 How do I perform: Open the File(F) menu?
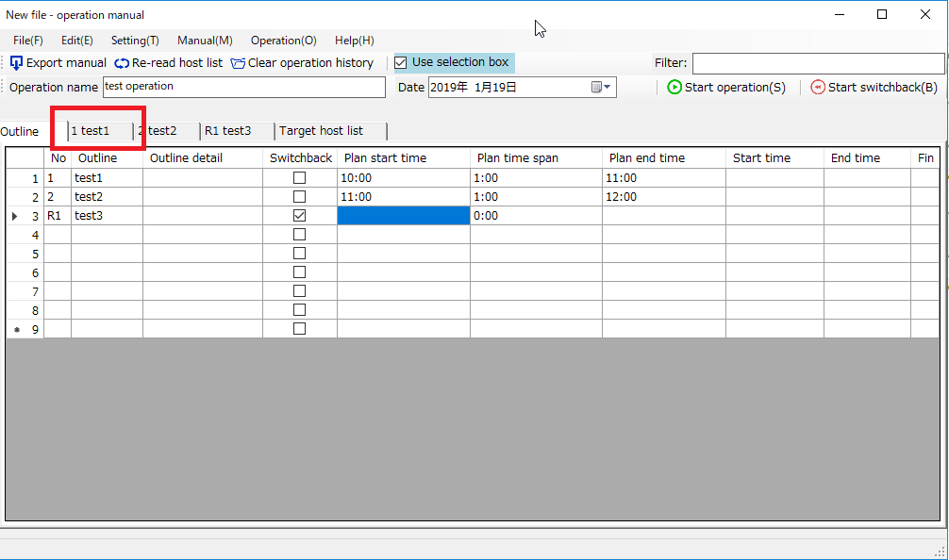tap(28, 41)
